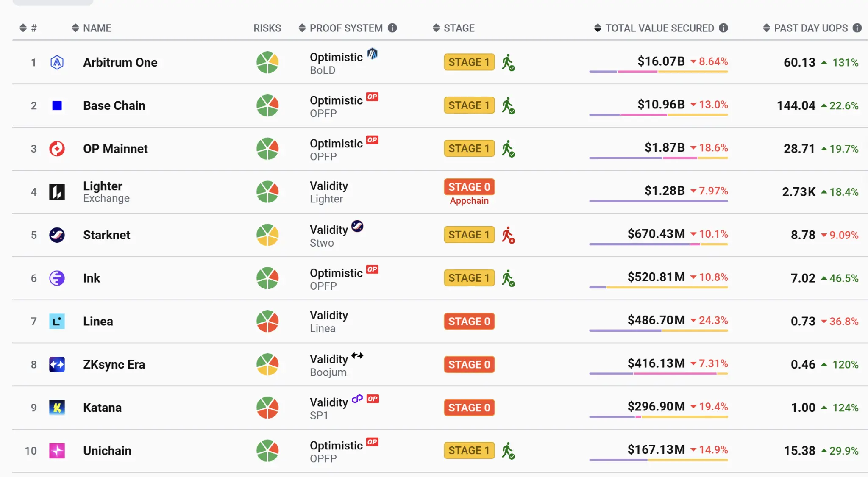Click the red OP badge beside Base Chain's Optimistic label

pyautogui.click(x=372, y=97)
